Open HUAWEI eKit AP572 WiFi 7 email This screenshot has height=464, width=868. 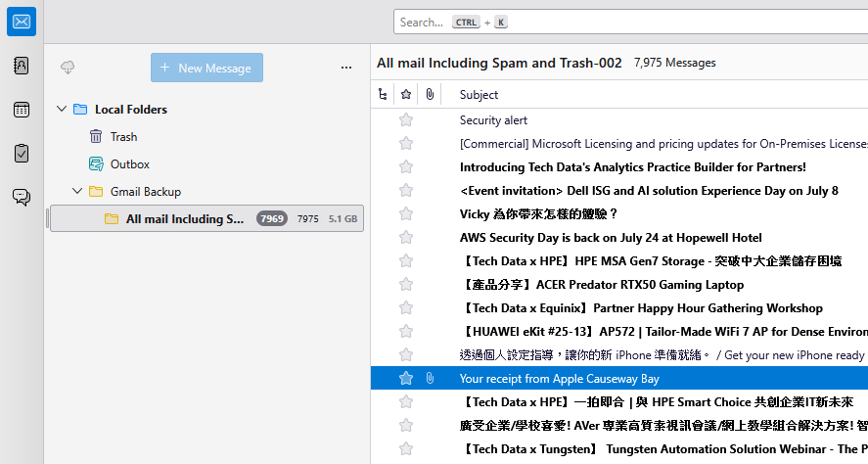tap(663, 332)
